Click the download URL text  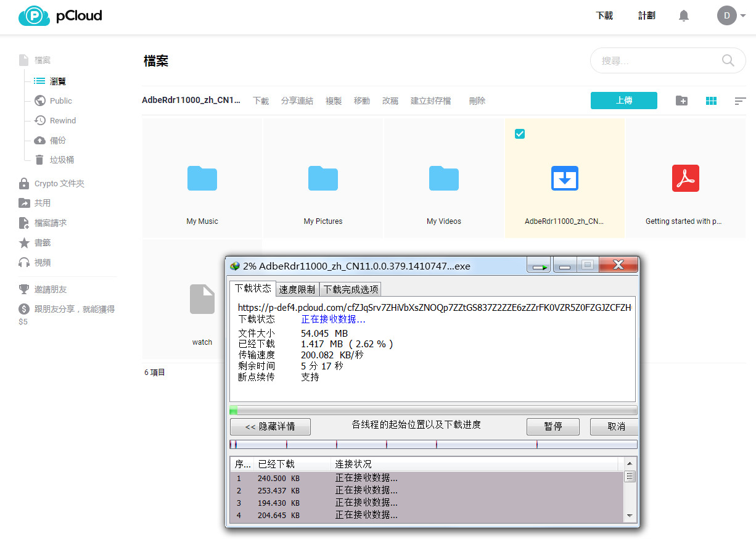(435, 307)
